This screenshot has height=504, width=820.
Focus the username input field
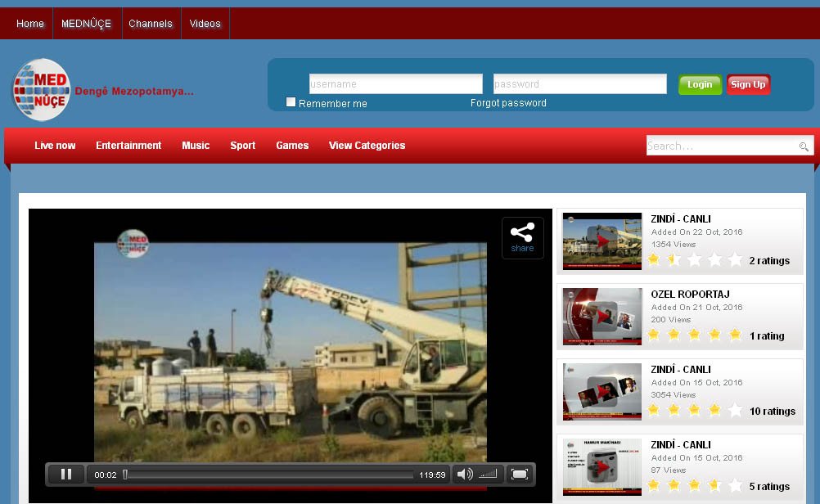396,83
